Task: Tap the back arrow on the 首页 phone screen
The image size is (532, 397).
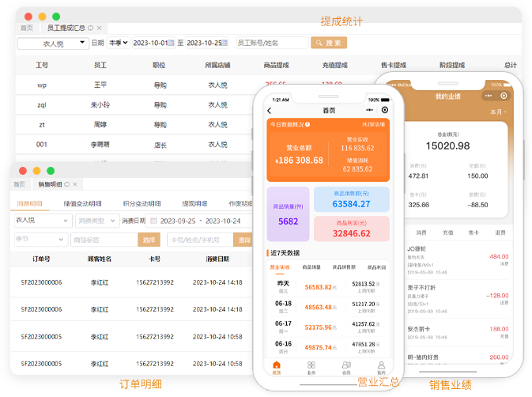Action: point(270,111)
